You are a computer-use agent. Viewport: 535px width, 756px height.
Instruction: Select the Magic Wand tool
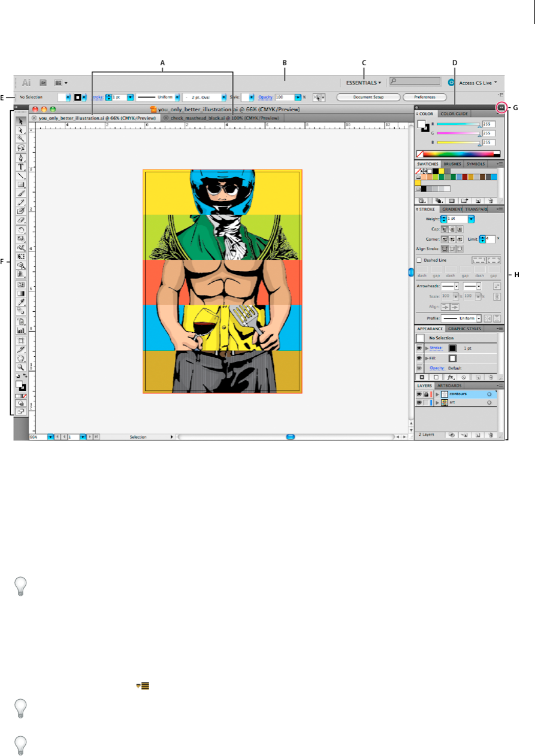(x=20, y=138)
